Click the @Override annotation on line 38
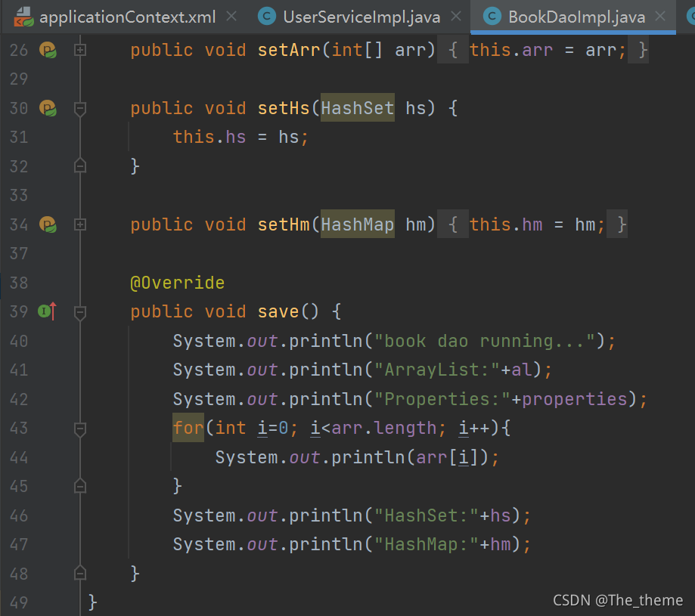 click(x=178, y=283)
